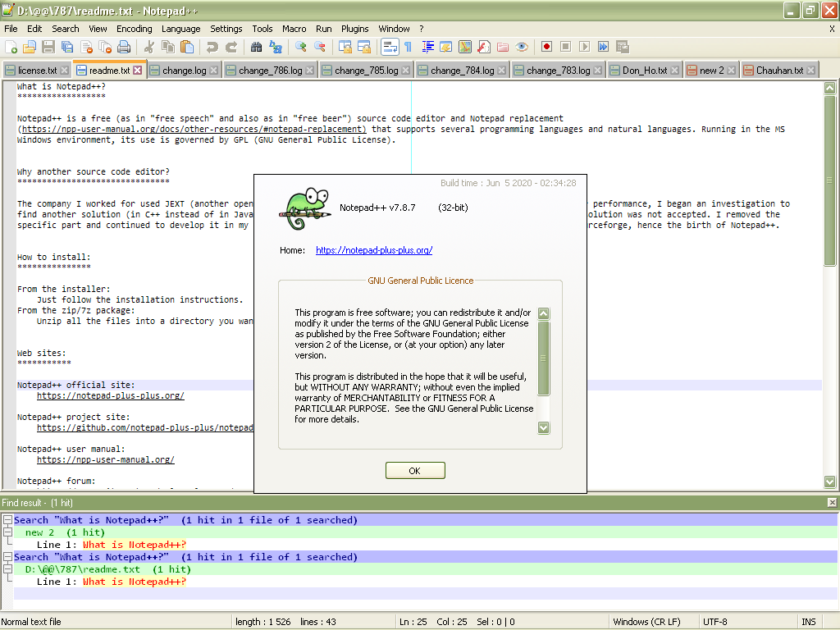This screenshot has width=840, height=630.
Task: Run macro multiple times icon
Action: (603, 47)
